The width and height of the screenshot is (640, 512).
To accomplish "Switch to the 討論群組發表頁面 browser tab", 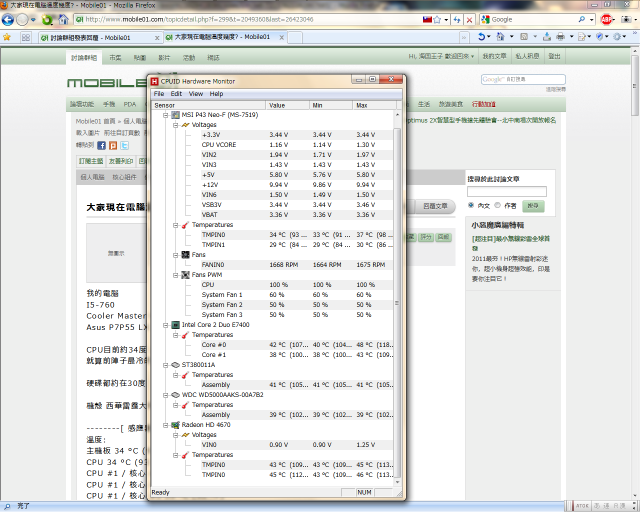I will [x=100, y=37].
